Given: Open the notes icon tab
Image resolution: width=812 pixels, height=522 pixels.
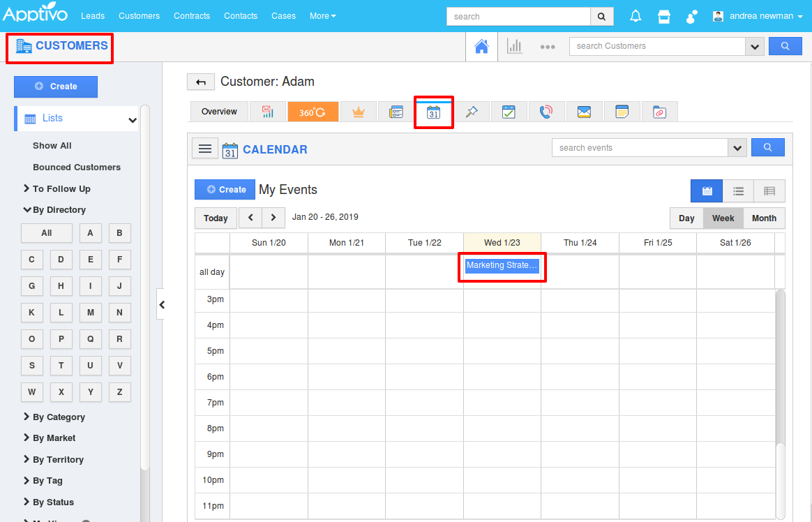Looking at the screenshot, I should (x=622, y=112).
